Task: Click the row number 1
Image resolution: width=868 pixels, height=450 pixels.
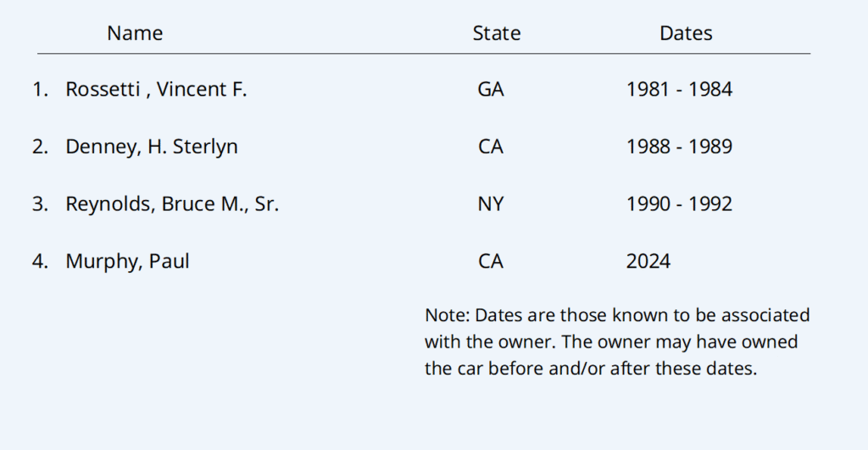Action: click(x=40, y=89)
